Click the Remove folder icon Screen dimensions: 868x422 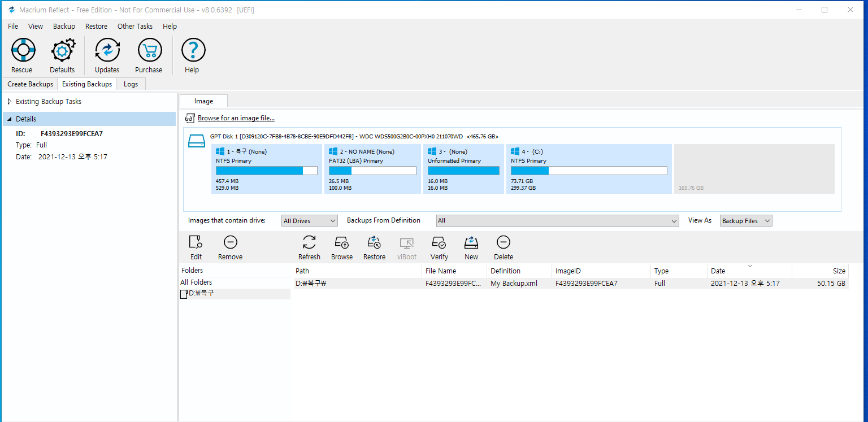(x=230, y=243)
